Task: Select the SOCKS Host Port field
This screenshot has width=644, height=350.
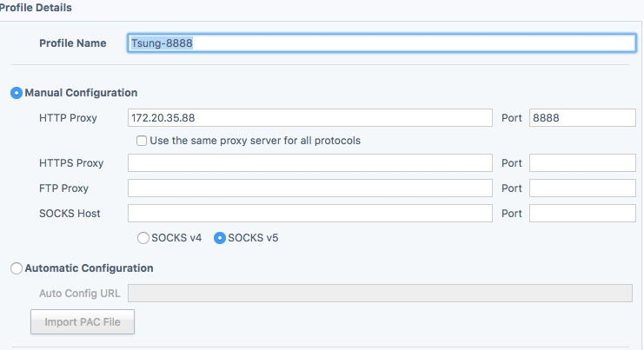Action: (582, 214)
